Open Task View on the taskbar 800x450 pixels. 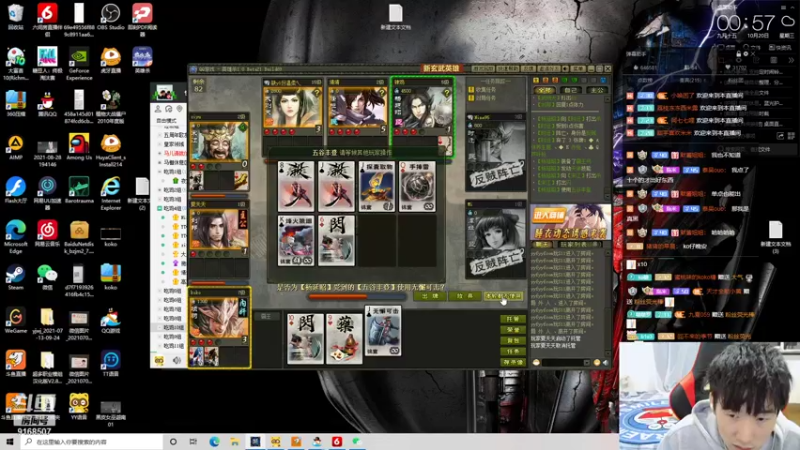pos(193,442)
